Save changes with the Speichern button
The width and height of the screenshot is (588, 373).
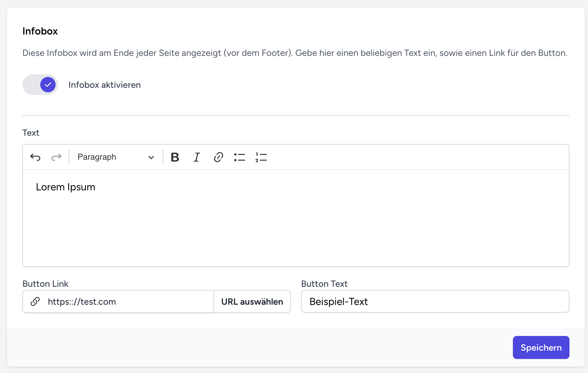(541, 347)
